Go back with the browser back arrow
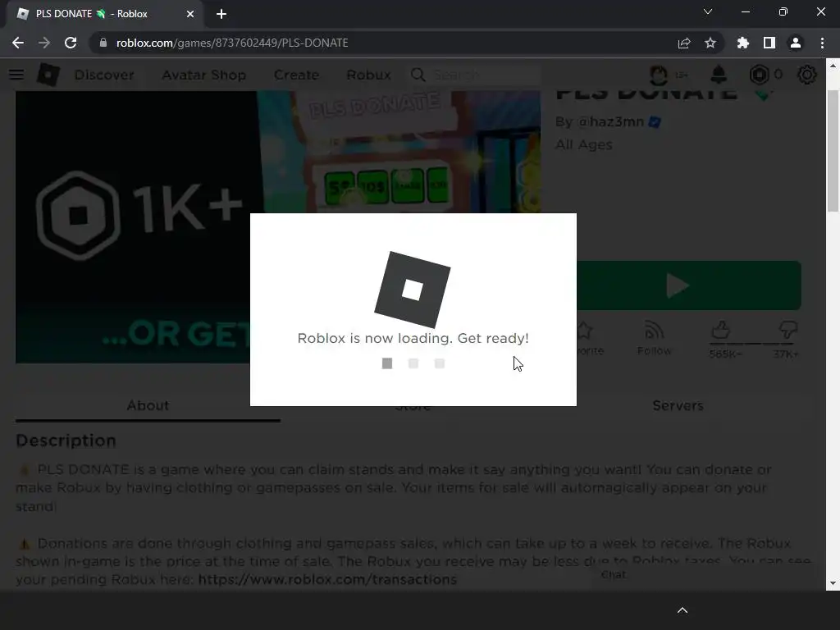The image size is (840, 630). click(18, 43)
